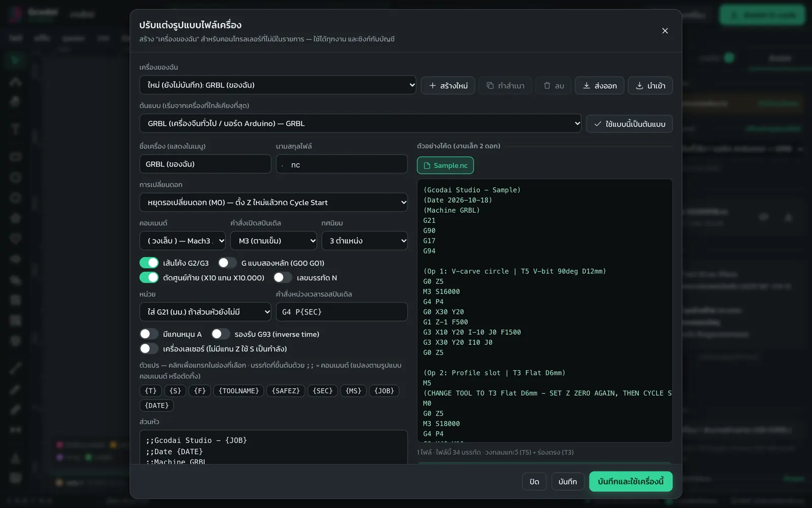Screen dimensions: 812x508
Task: Insert the {F} variable chip
Action: (200, 391)
